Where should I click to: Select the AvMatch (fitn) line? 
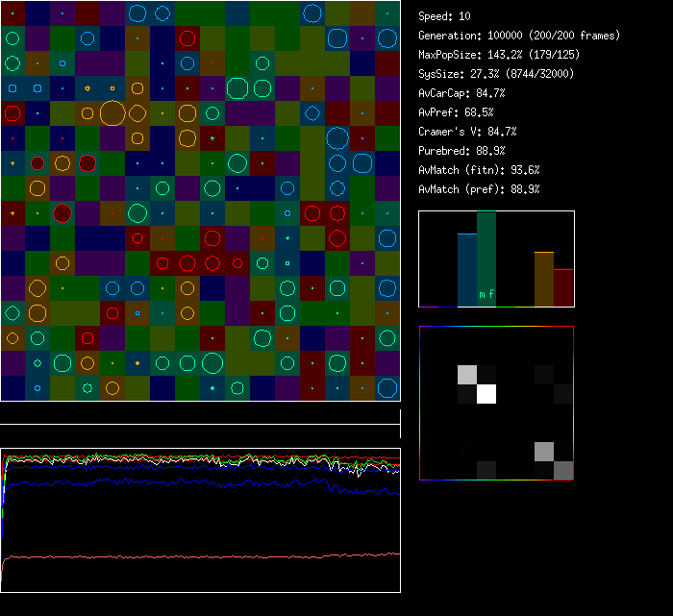tap(479, 170)
